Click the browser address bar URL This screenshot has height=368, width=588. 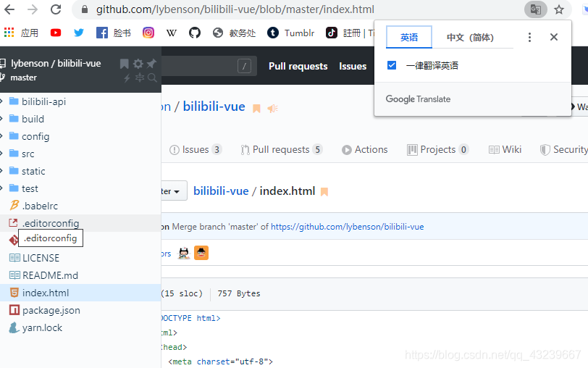(235, 9)
